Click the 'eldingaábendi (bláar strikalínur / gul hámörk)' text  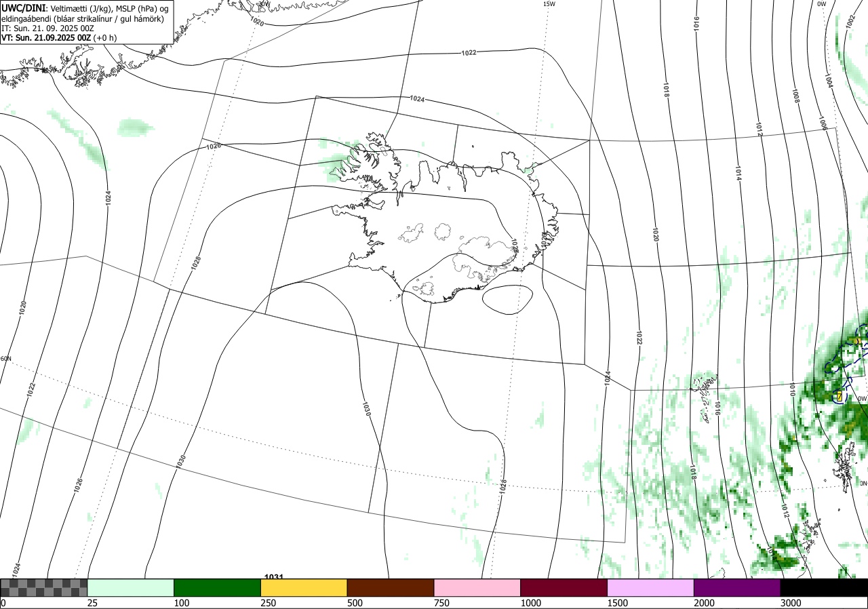click(x=83, y=18)
